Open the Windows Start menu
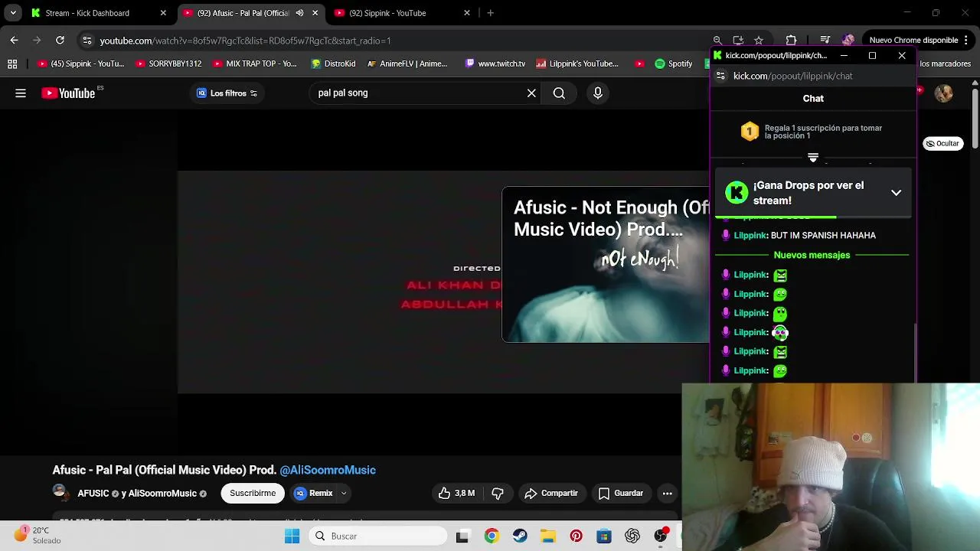 [292, 536]
